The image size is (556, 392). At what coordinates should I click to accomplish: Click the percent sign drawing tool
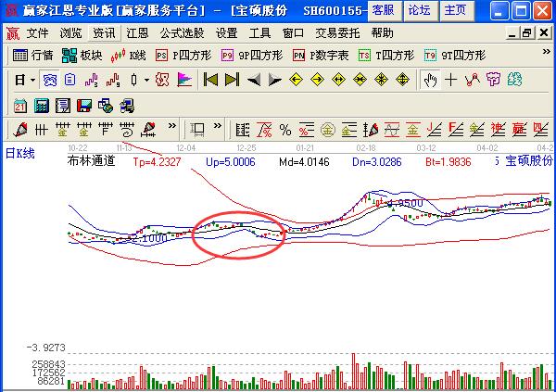(284, 129)
